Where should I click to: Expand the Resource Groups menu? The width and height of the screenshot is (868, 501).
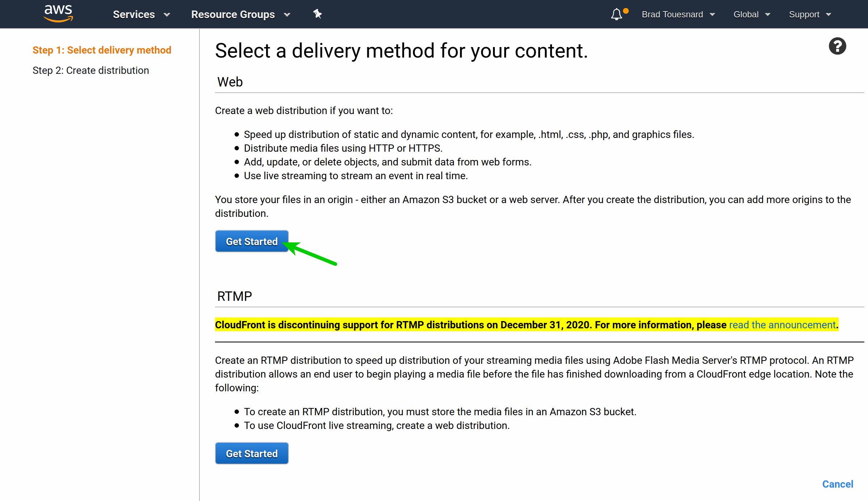coord(241,14)
